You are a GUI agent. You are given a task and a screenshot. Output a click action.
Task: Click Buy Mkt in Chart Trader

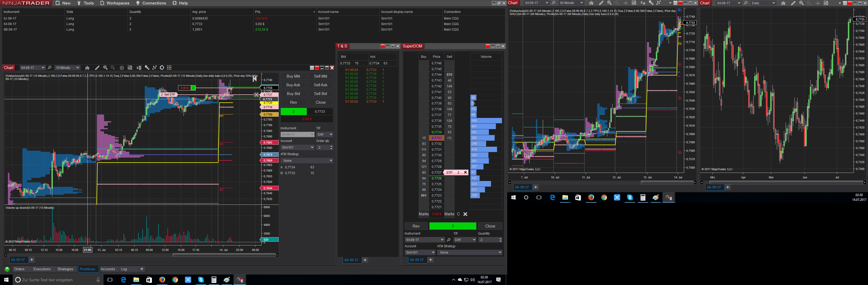[293, 76]
